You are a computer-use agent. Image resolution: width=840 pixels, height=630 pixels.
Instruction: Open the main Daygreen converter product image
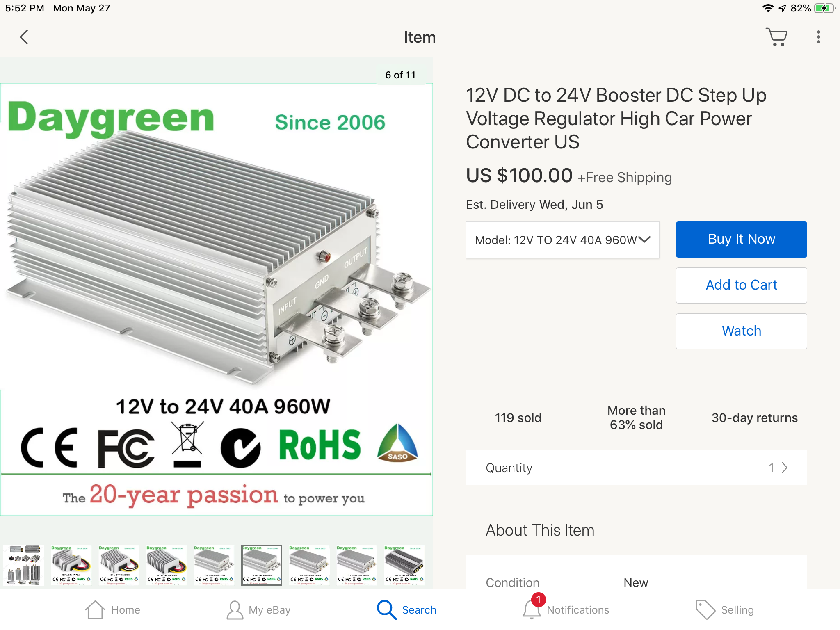(x=217, y=299)
